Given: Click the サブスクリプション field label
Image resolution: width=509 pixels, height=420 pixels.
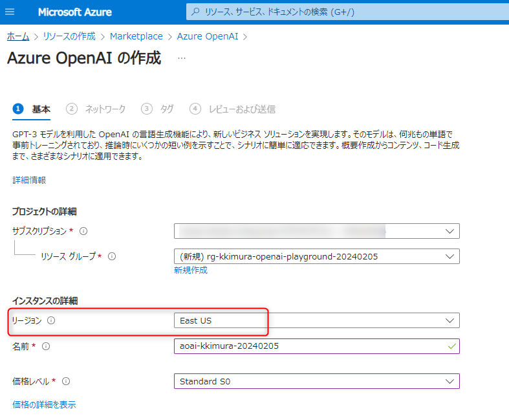Looking at the screenshot, I should (x=39, y=231).
